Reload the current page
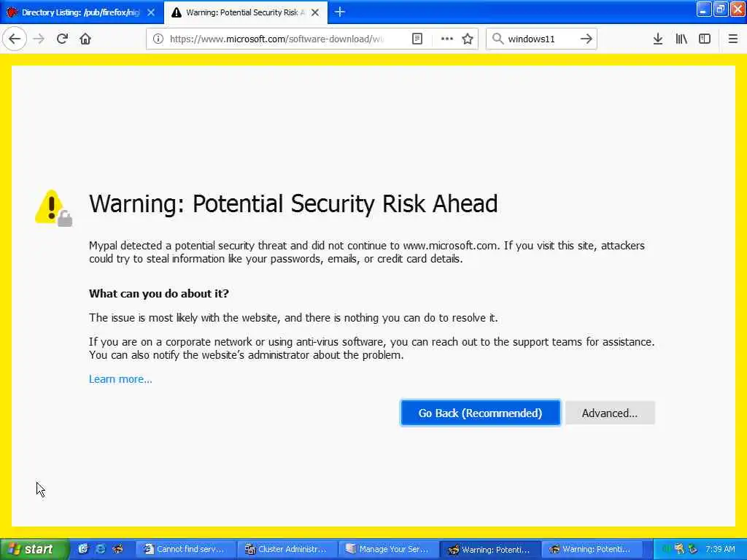Screen dimensions: 747x560 (x=63, y=39)
